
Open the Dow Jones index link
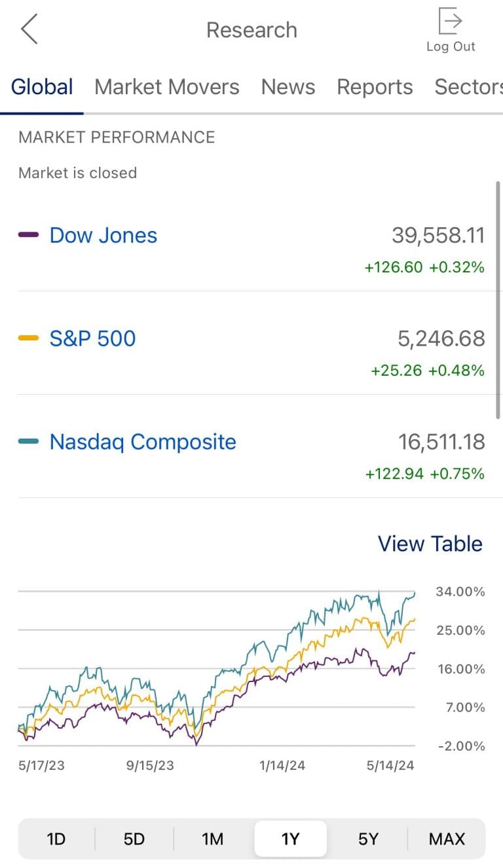pos(103,235)
